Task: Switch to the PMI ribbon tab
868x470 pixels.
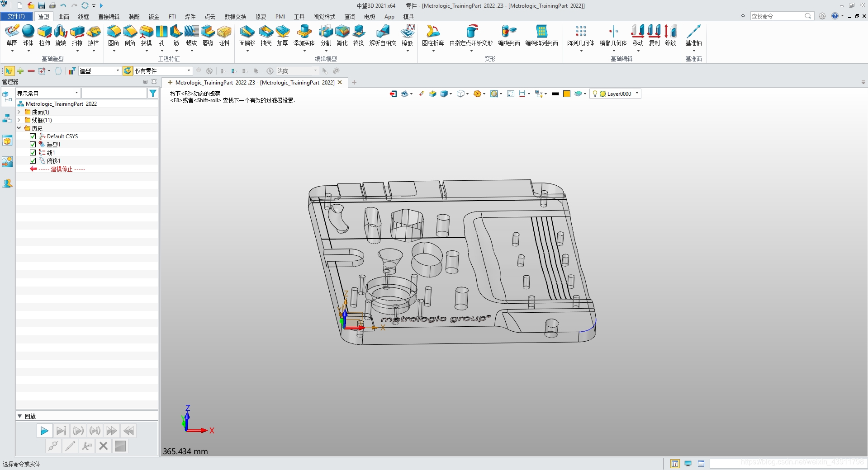Action: tap(280, 17)
